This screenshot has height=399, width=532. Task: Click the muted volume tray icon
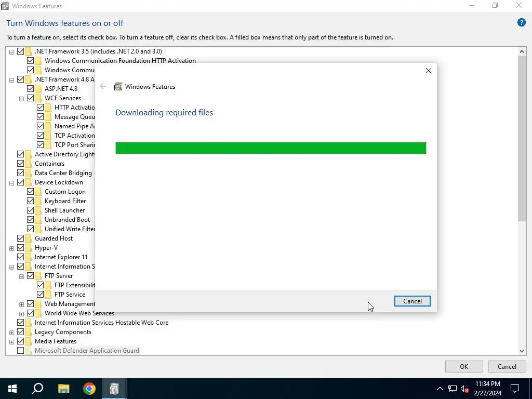pos(464,389)
